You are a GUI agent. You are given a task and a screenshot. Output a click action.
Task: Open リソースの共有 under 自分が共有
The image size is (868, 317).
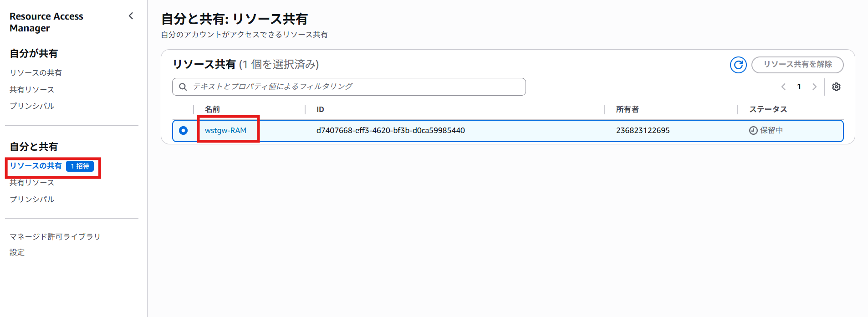point(36,73)
